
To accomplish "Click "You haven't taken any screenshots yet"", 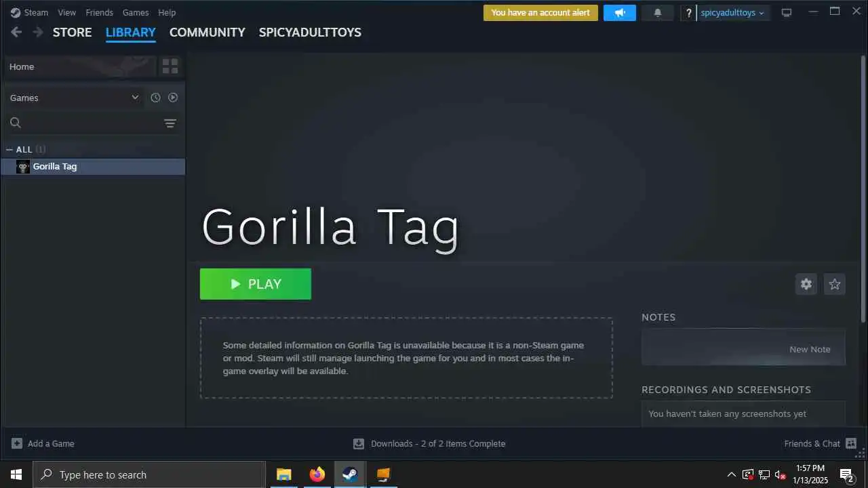I will pos(727,413).
